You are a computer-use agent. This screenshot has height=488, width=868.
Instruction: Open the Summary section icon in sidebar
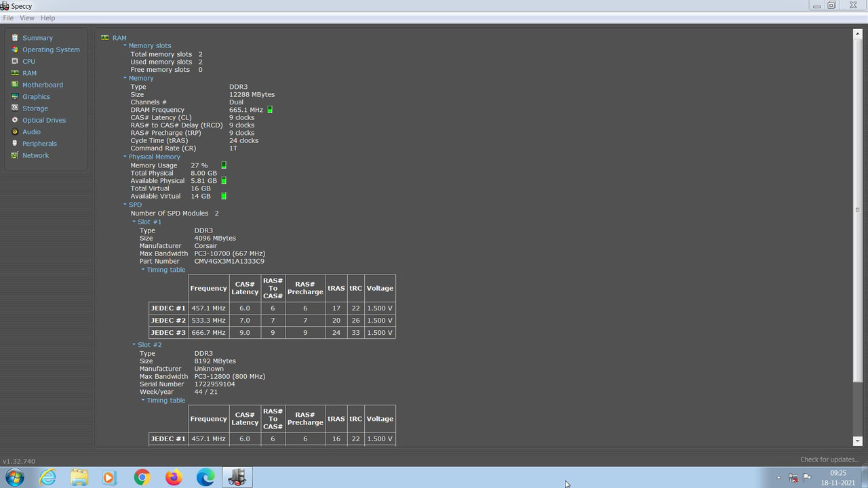click(15, 38)
